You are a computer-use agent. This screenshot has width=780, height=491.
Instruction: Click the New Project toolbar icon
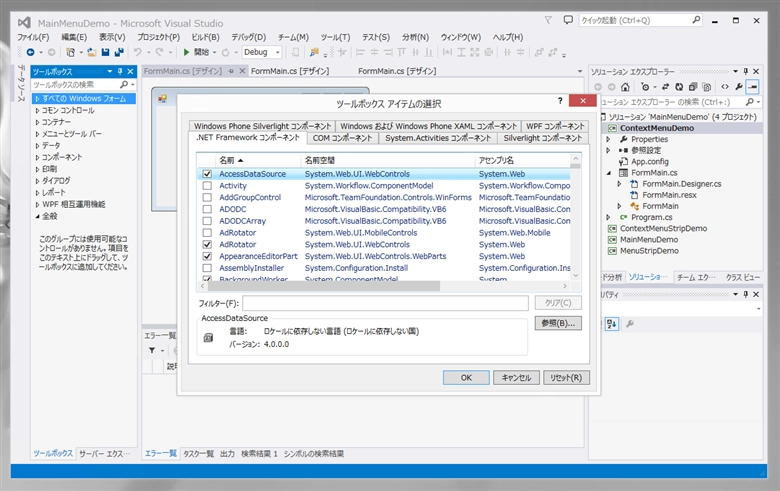[x=71, y=52]
